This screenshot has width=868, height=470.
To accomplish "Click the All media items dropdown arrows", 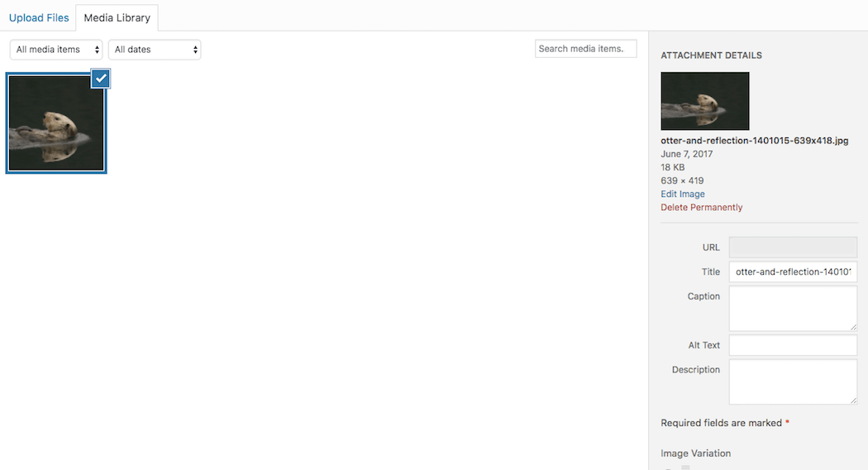I will (98, 50).
